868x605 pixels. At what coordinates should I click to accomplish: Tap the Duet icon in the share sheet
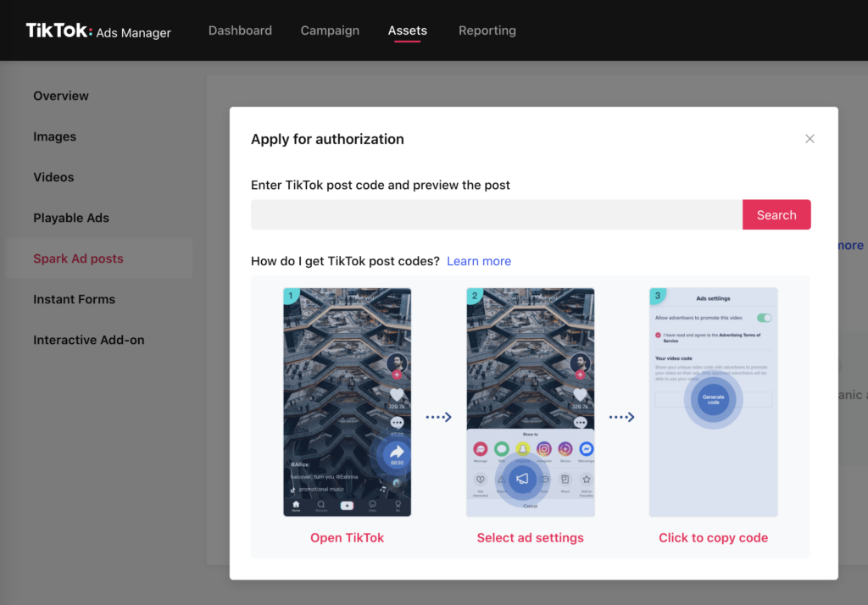click(x=544, y=479)
